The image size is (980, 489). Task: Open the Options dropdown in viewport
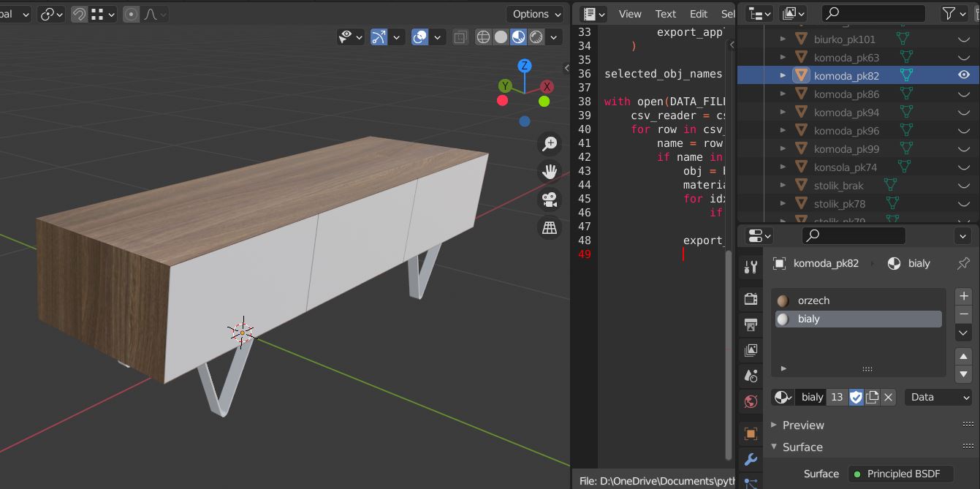click(x=536, y=14)
